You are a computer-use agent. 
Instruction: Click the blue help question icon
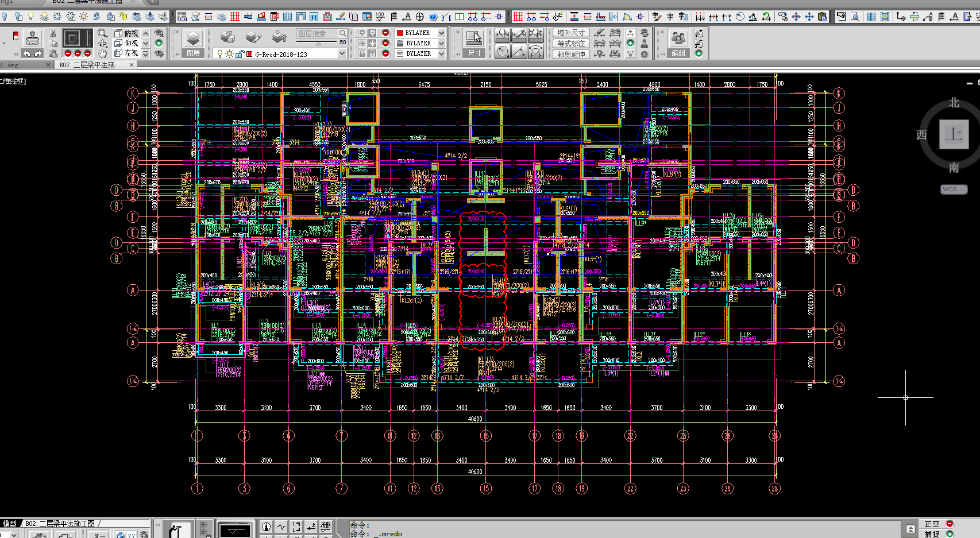(x=433, y=17)
